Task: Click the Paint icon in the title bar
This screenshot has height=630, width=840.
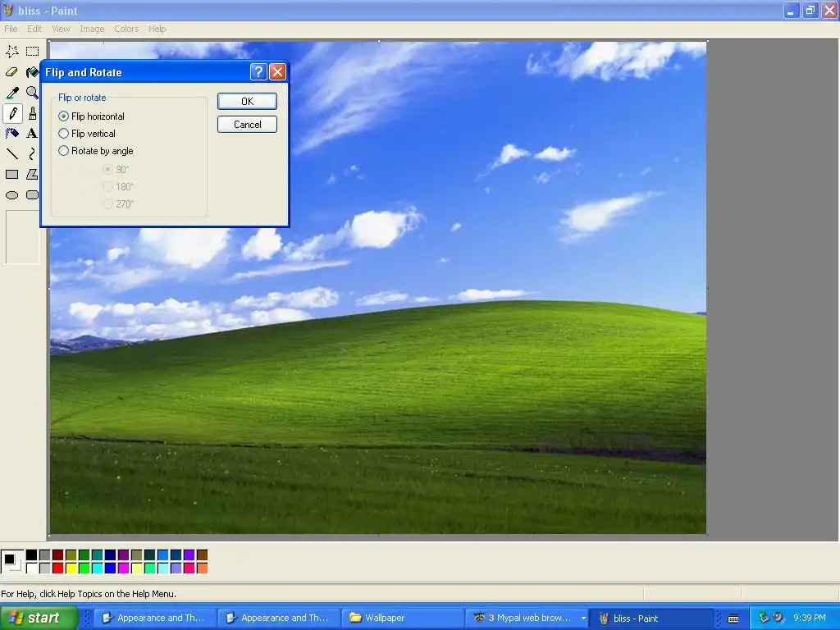Action: tap(8, 10)
